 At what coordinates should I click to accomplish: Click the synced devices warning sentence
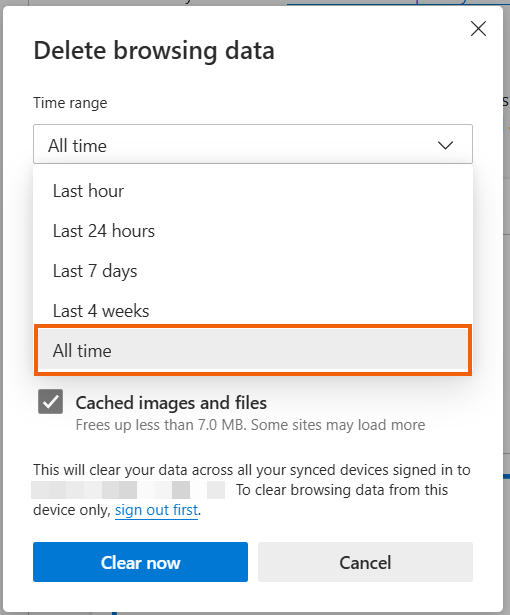coord(252,470)
